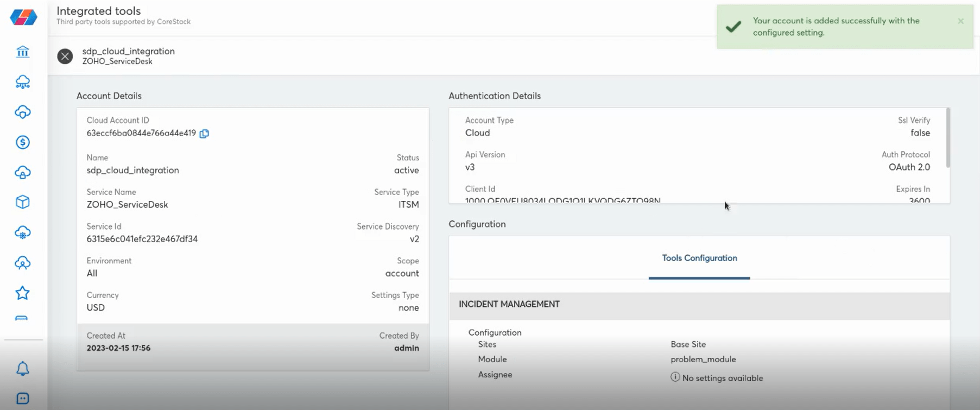Click the 'admin' Created By value

[407, 348]
